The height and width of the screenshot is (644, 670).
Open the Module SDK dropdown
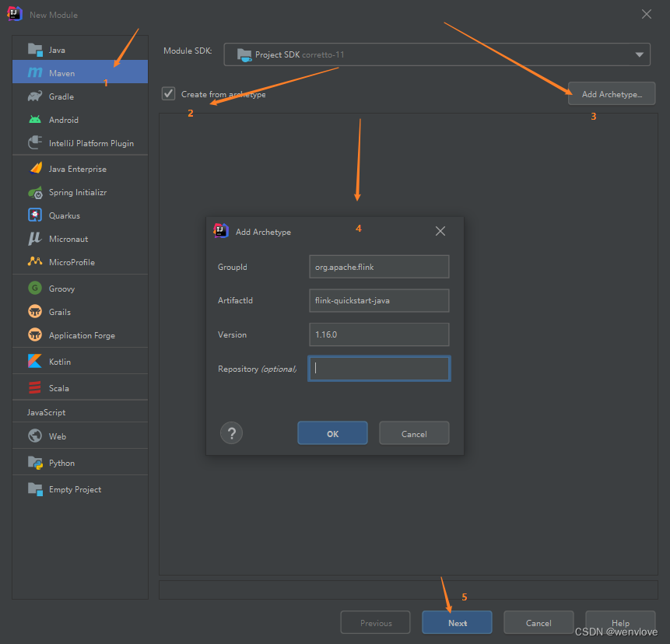click(437, 54)
